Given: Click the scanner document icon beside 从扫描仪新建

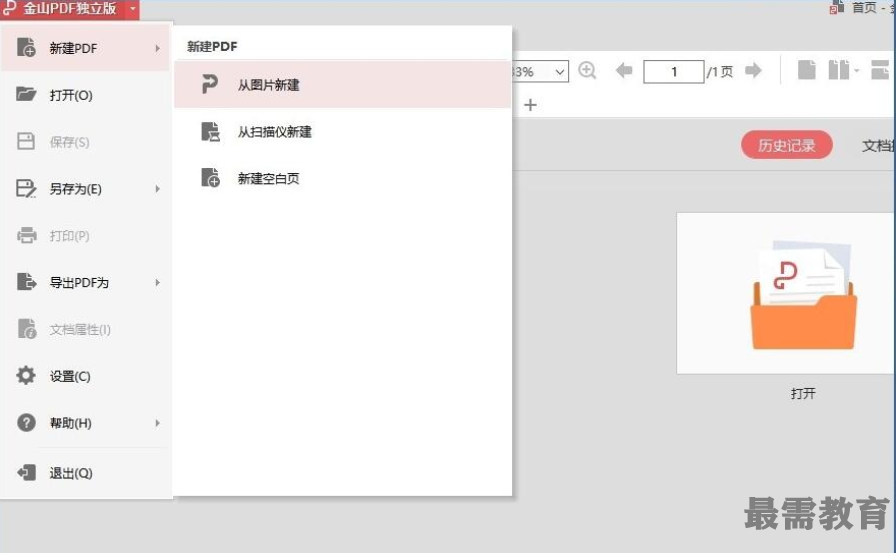Looking at the screenshot, I should [x=210, y=131].
